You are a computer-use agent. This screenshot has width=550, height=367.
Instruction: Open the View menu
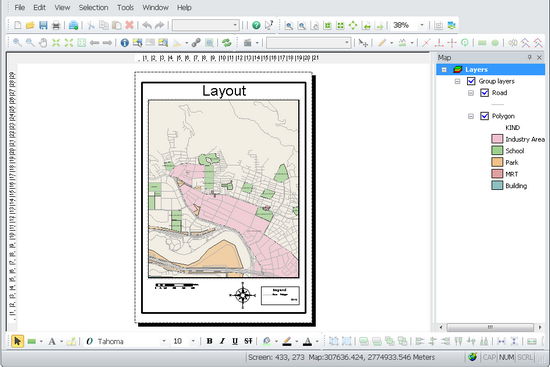tap(62, 7)
